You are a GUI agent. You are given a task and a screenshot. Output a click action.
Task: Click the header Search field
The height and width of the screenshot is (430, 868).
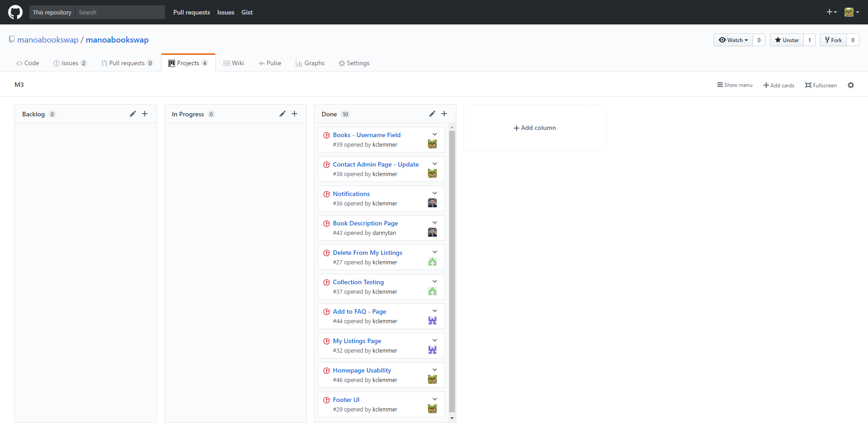coord(120,12)
